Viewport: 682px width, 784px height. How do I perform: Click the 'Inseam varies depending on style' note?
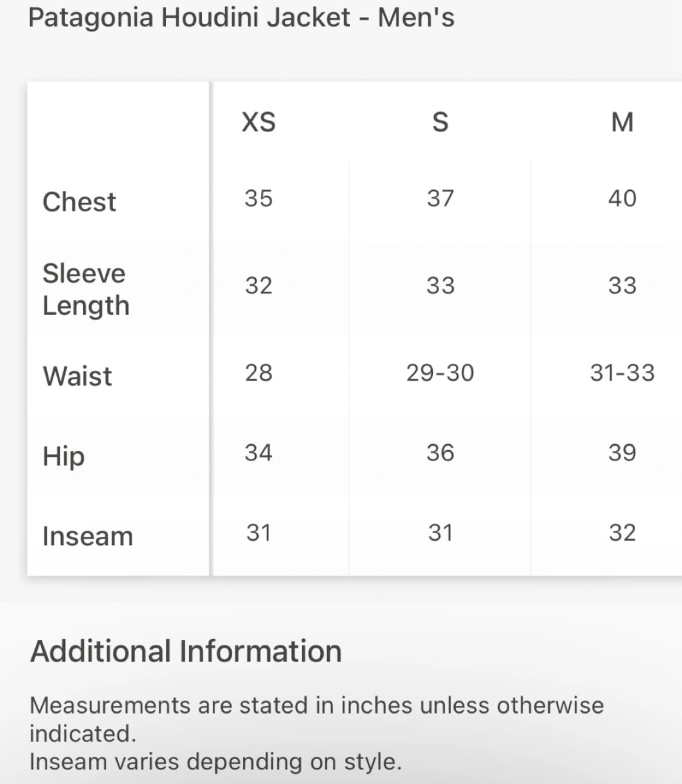click(x=216, y=762)
